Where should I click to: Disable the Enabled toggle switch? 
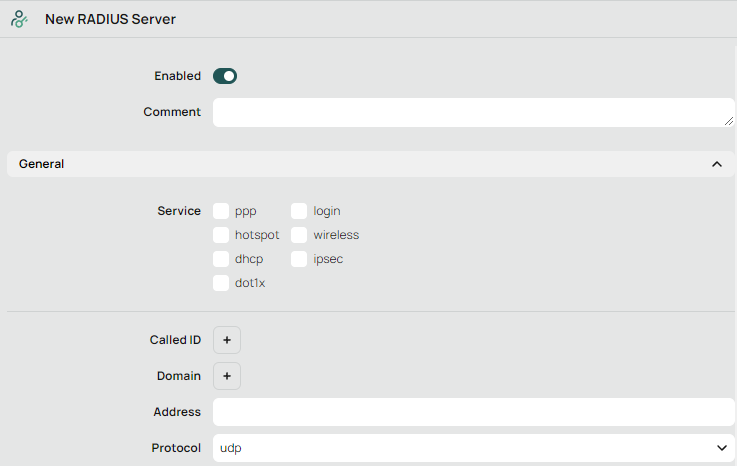(x=225, y=76)
